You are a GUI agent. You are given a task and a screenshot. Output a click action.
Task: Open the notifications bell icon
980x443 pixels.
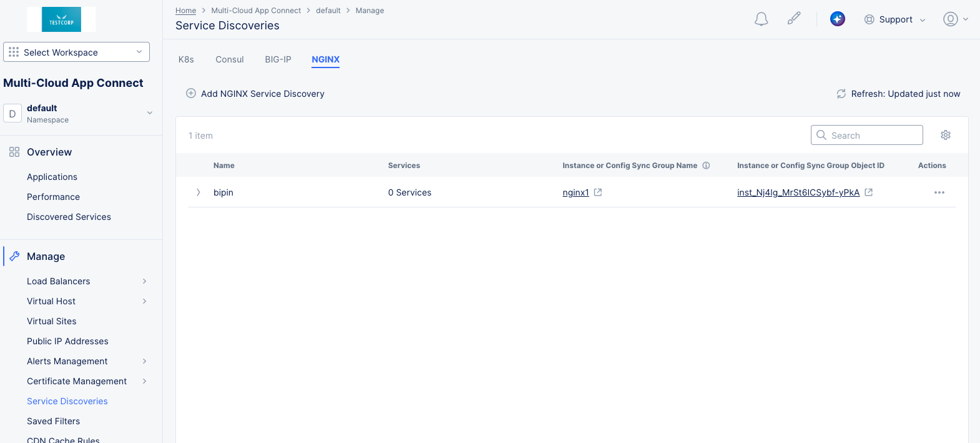point(761,19)
